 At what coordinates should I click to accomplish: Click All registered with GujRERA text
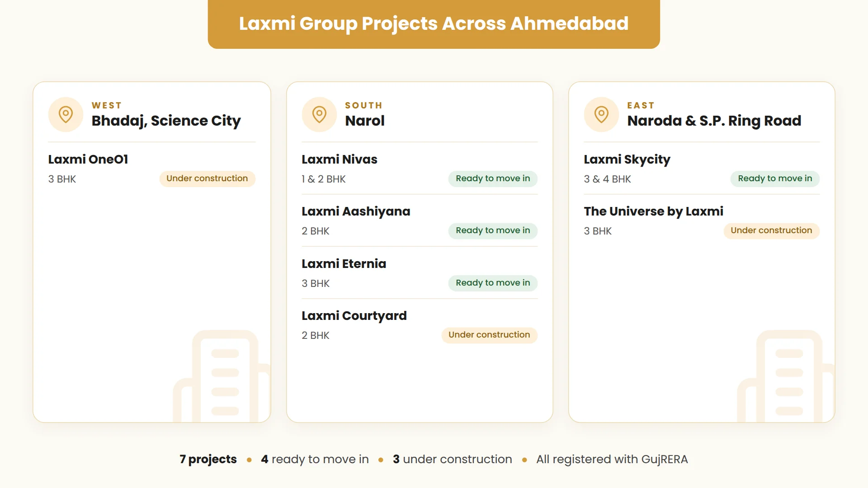coord(612,459)
